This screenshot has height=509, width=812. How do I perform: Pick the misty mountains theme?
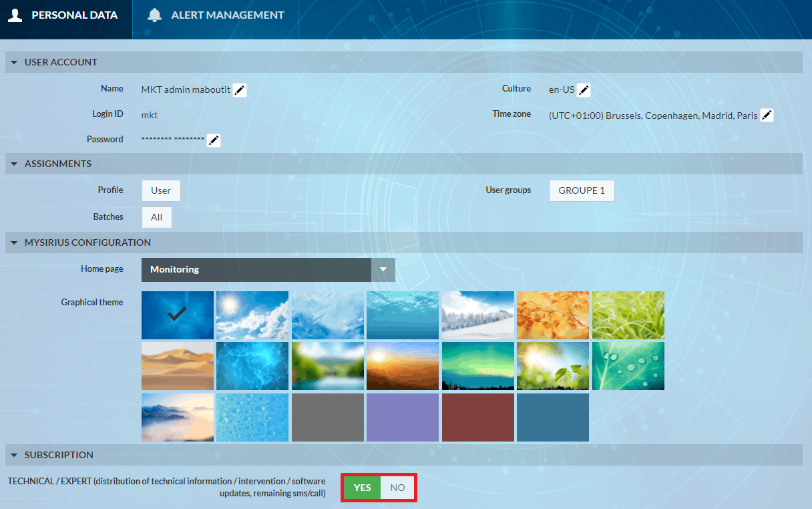tap(178, 417)
